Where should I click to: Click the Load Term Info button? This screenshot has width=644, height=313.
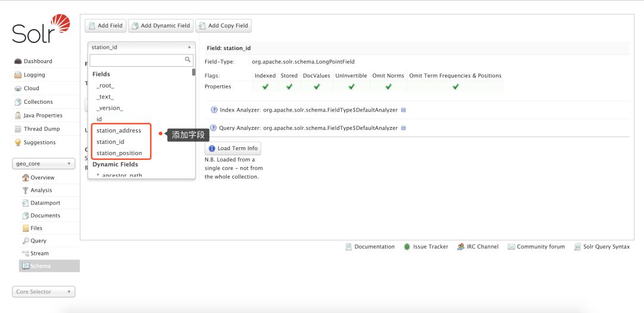(x=233, y=148)
